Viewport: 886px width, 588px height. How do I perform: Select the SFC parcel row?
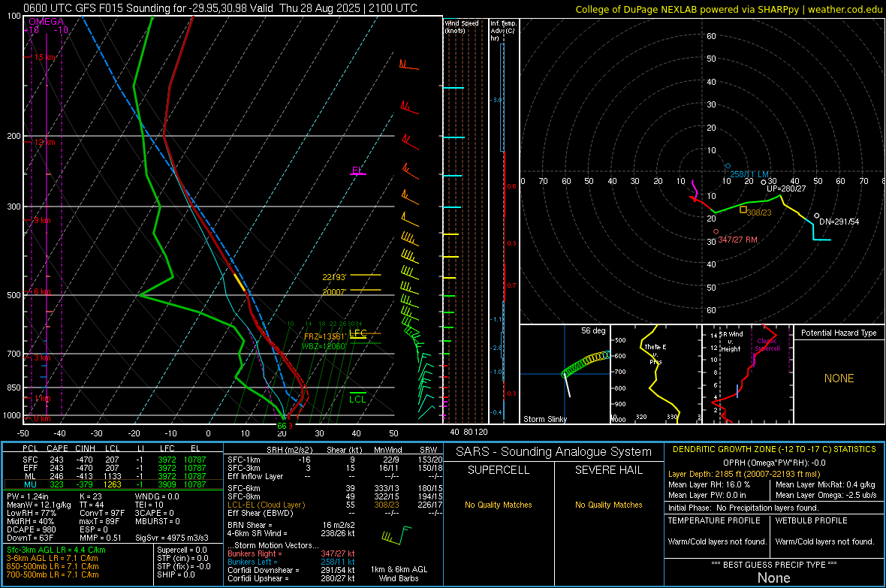[113, 460]
